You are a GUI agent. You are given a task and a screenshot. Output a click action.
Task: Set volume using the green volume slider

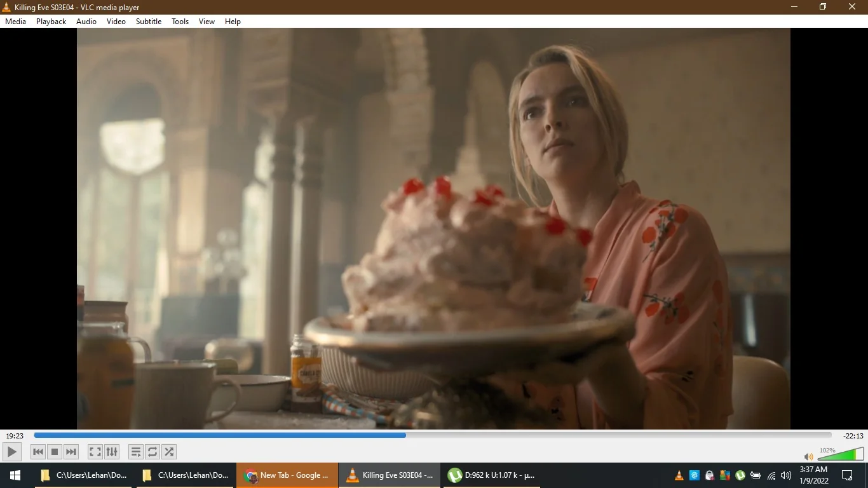(840, 454)
